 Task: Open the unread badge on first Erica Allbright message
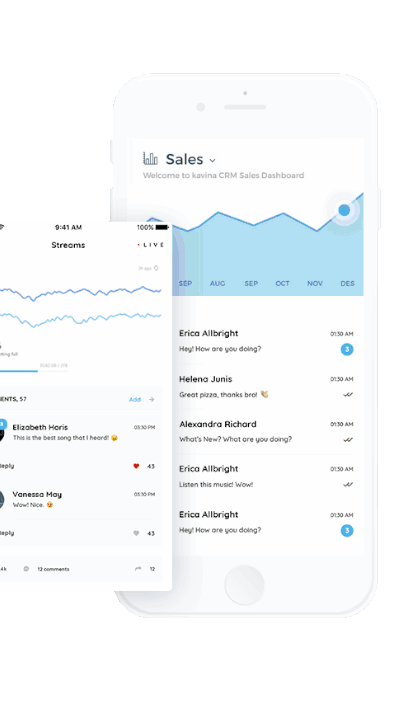click(347, 349)
